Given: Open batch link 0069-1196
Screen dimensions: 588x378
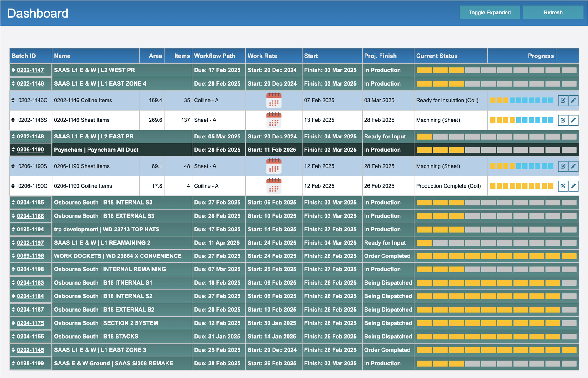Looking at the screenshot, I should [30, 256].
